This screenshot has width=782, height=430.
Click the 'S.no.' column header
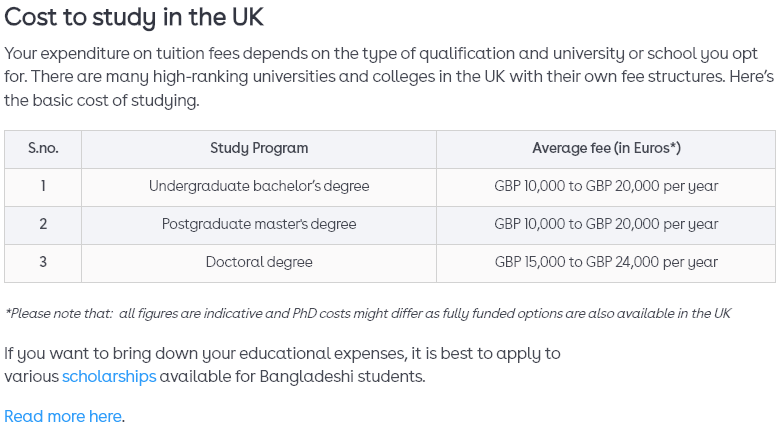pos(43,148)
